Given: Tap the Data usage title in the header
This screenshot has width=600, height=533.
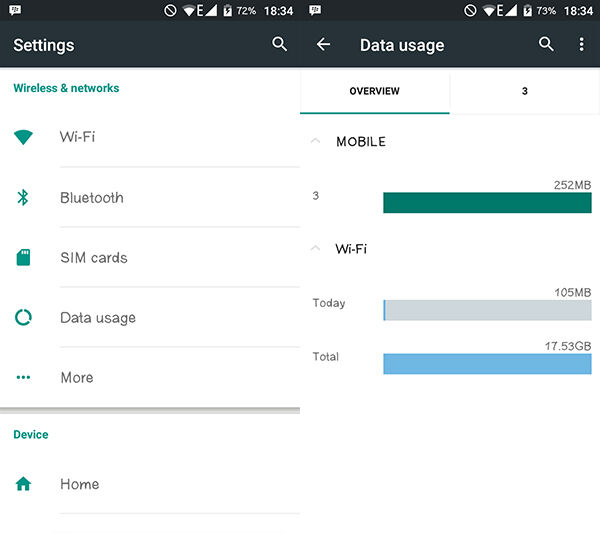Looking at the screenshot, I should tap(402, 45).
